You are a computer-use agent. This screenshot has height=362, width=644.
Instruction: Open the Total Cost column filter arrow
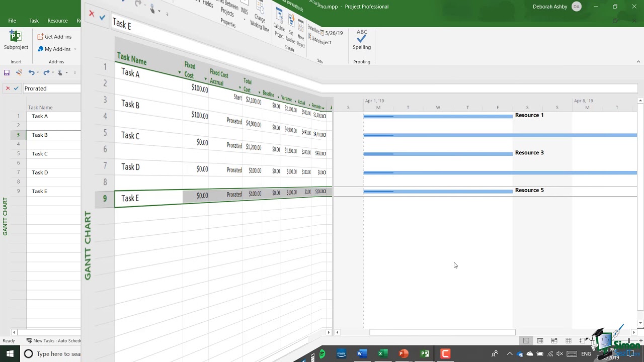click(x=259, y=93)
